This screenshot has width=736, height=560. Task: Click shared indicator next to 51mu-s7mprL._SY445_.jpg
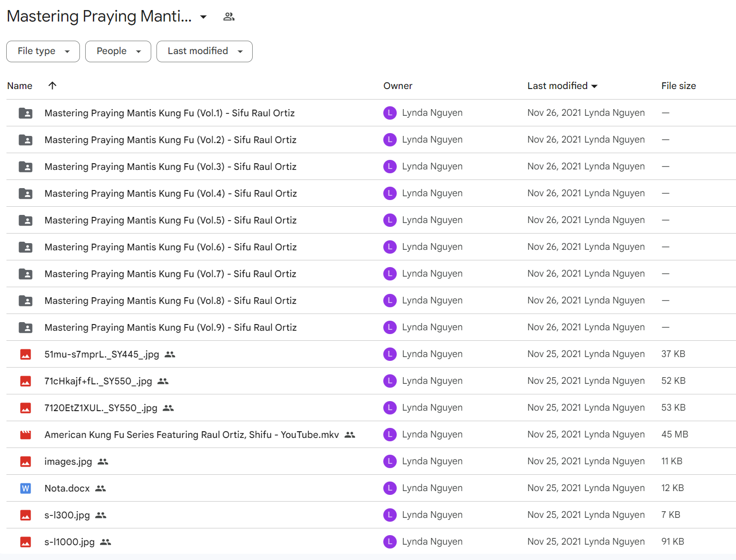pos(170,354)
